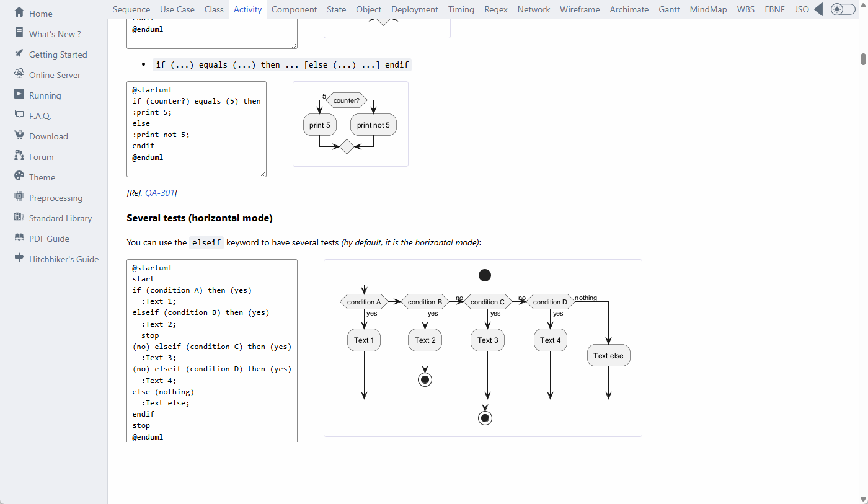This screenshot has width=868, height=504.
Task: Open the Home page from the sidebar house icon
Action: (19, 12)
